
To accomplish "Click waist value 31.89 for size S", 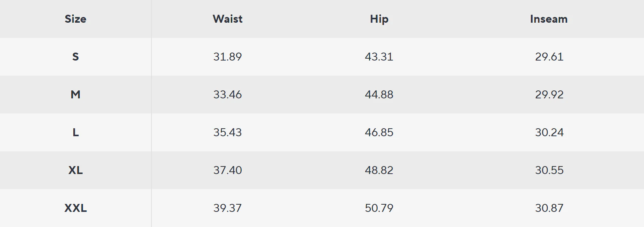I will (227, 57).
